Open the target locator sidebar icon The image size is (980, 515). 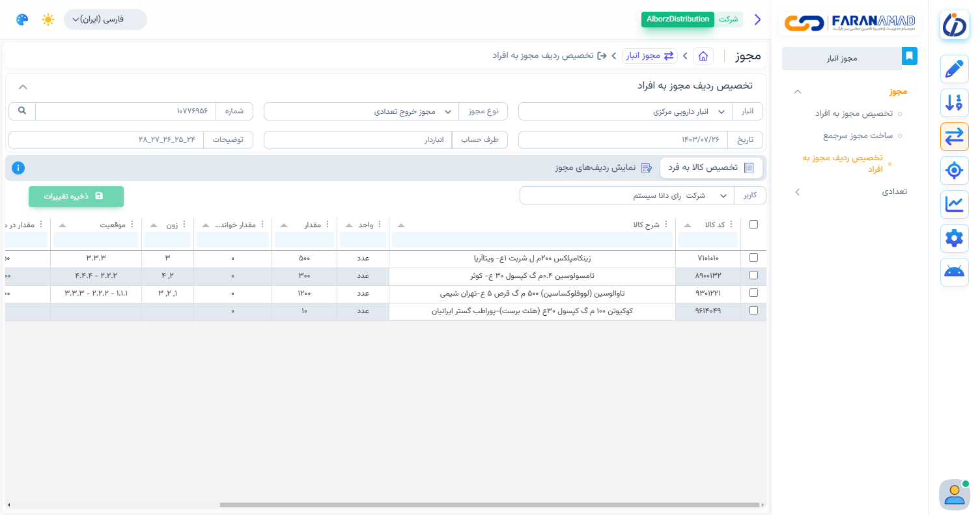(955, 171)
